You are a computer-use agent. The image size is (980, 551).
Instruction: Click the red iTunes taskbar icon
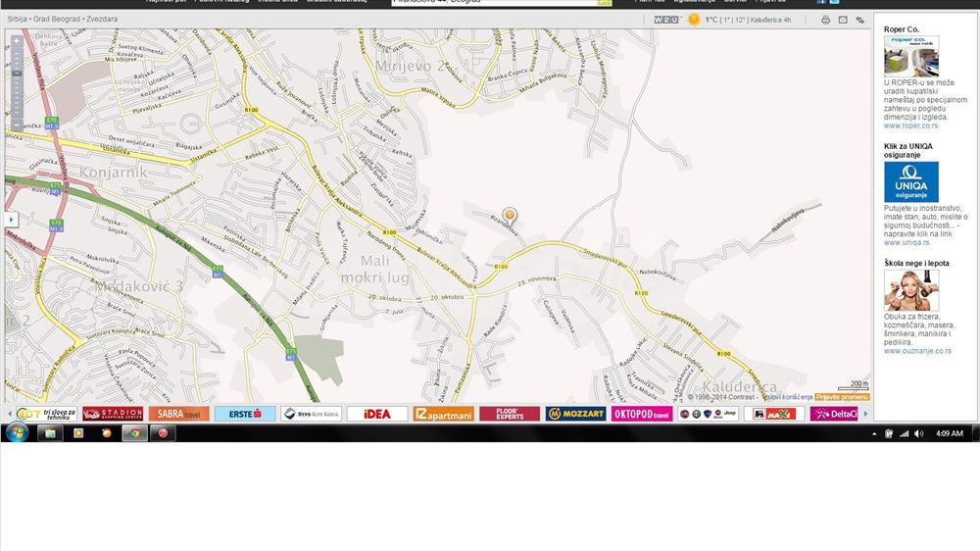pyautogui.click(x=163, y=432)
